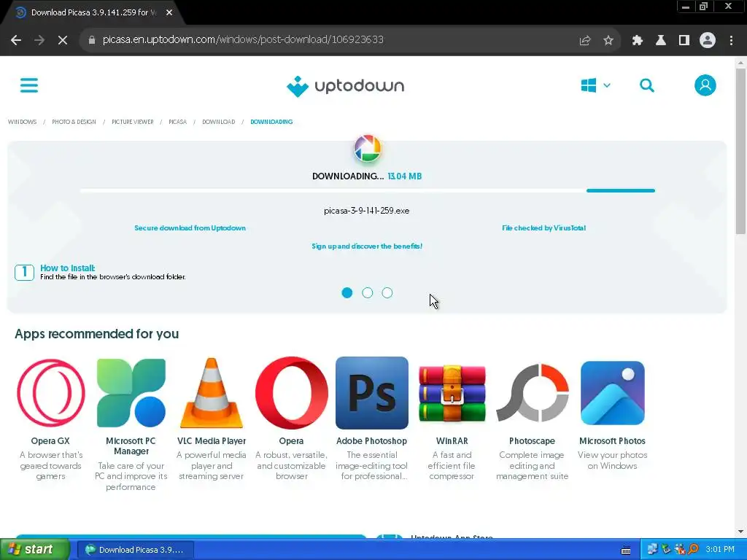Go to PHOTO & DESIGN breadcrumb
The height and width of the screenshot is (560, 747).
coord(74,122)
